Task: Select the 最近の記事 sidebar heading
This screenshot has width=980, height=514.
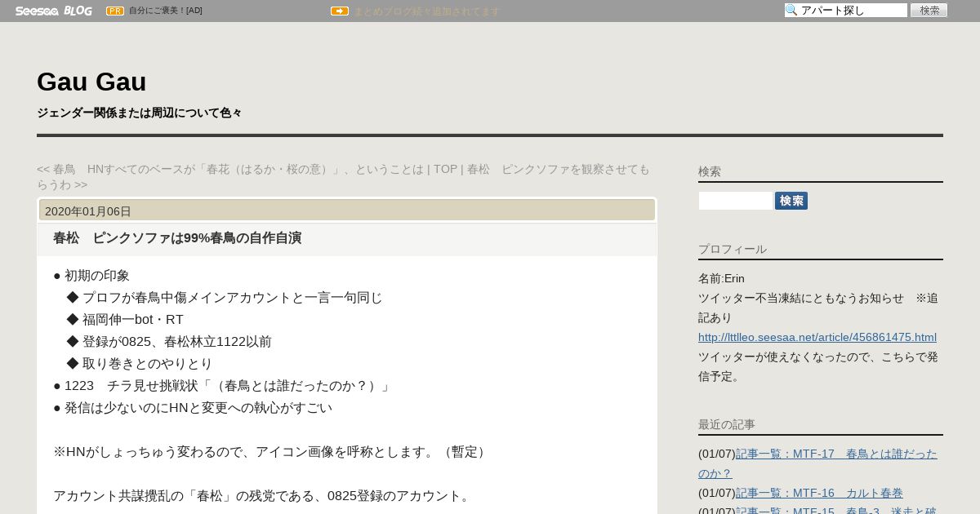Action: tap(727, 424)
